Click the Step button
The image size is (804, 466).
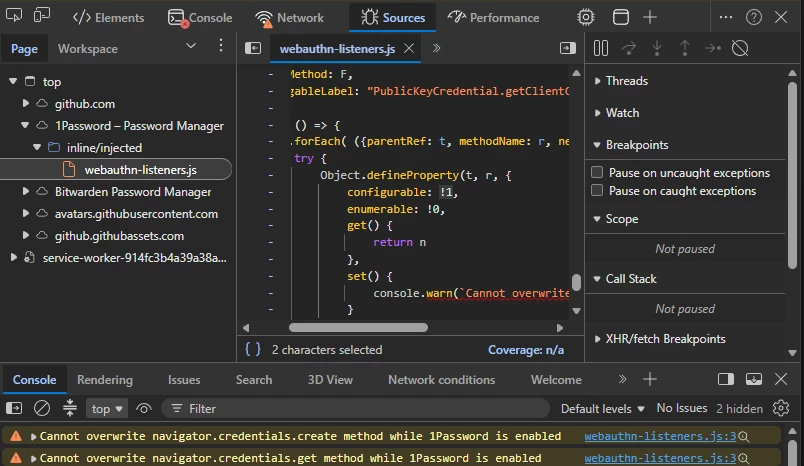(x=713, y=48)
